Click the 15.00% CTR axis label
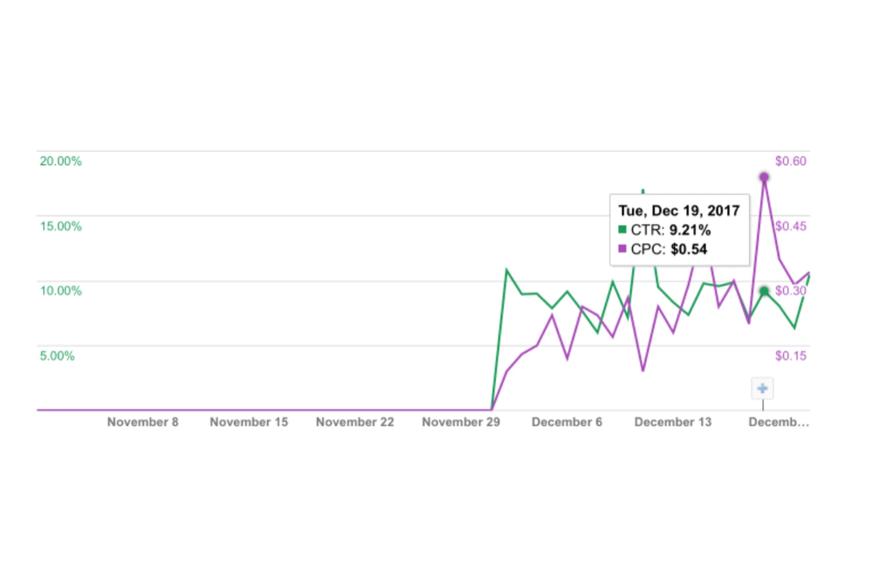882x588 pixels. (61, 226)
